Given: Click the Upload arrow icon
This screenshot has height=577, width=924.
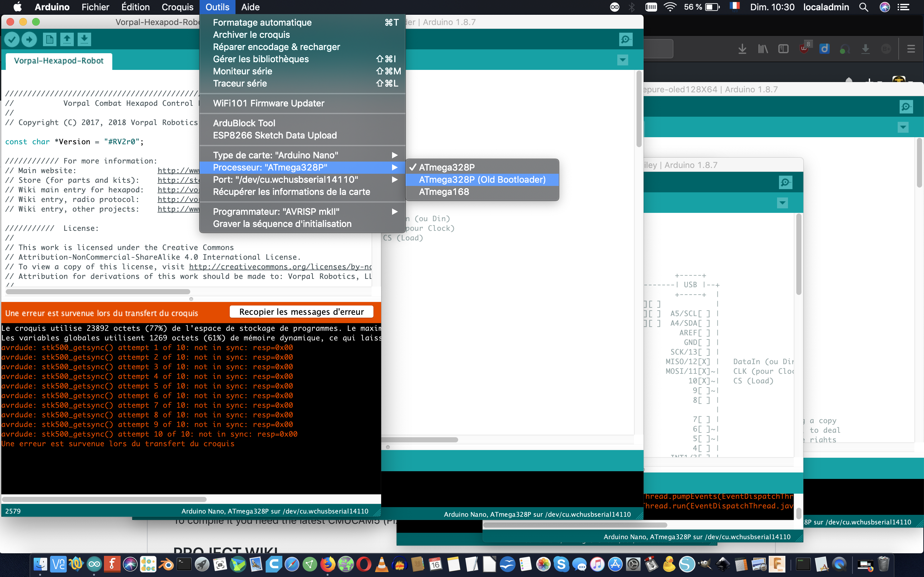Looking at the screenshot, I should [x=30, y=39].
